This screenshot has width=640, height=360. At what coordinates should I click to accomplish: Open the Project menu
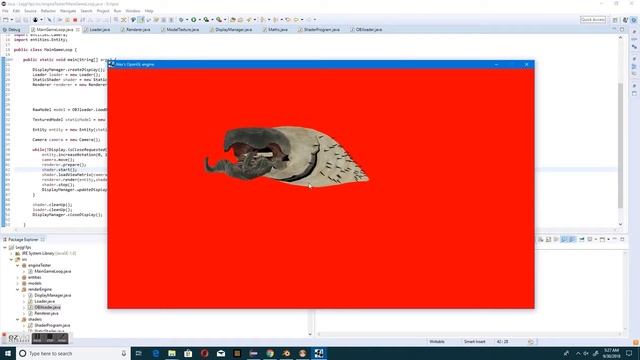tap(103, 11)
